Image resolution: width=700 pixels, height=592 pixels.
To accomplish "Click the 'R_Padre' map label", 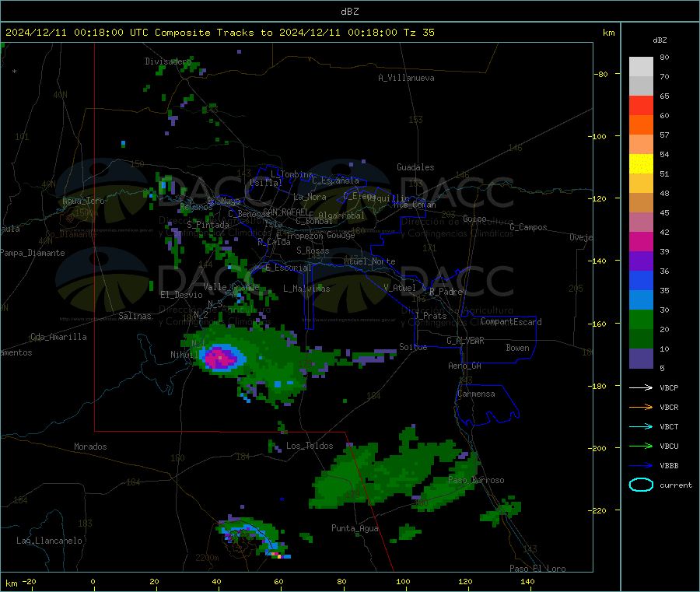I will point(446,292).
